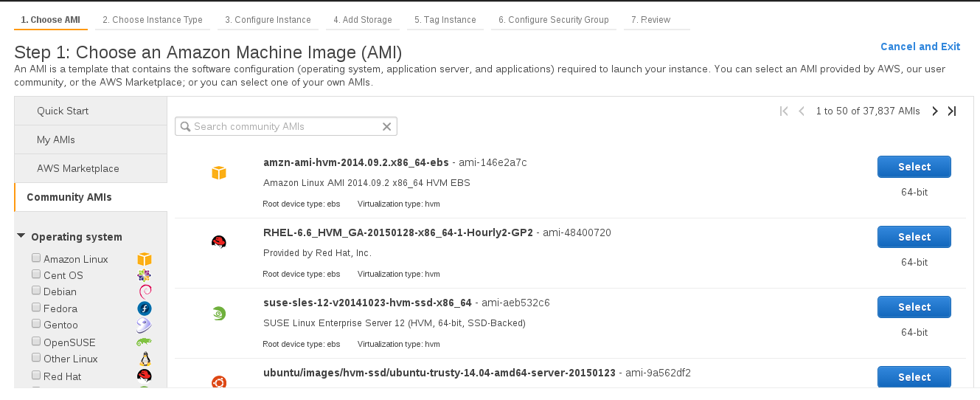Toggle the OpenSUSE filter checkbox
The height and width of the screenshot is (400, 980).
pyautogui.click(x=36, y=342)
